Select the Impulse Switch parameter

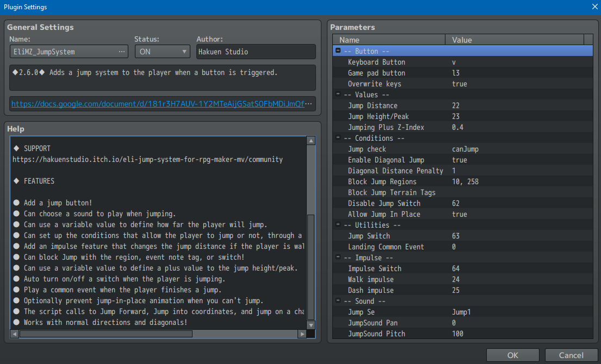tap(463, 269)
